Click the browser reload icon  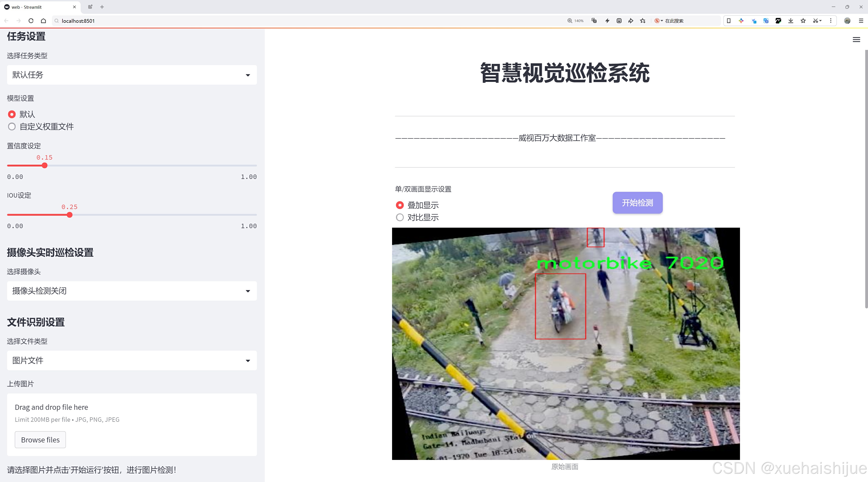click(x=31, y=21)
